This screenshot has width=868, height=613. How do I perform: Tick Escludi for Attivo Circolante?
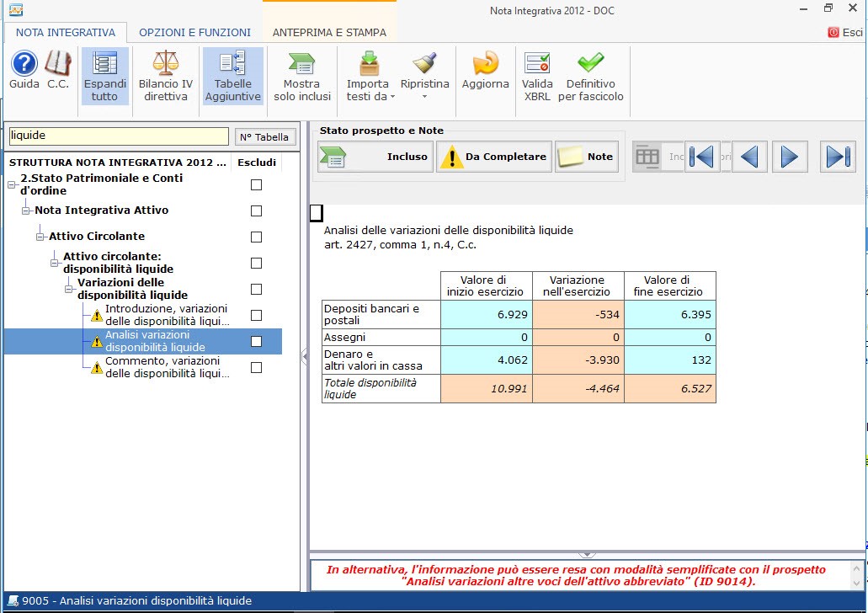(x=256, y=237)
